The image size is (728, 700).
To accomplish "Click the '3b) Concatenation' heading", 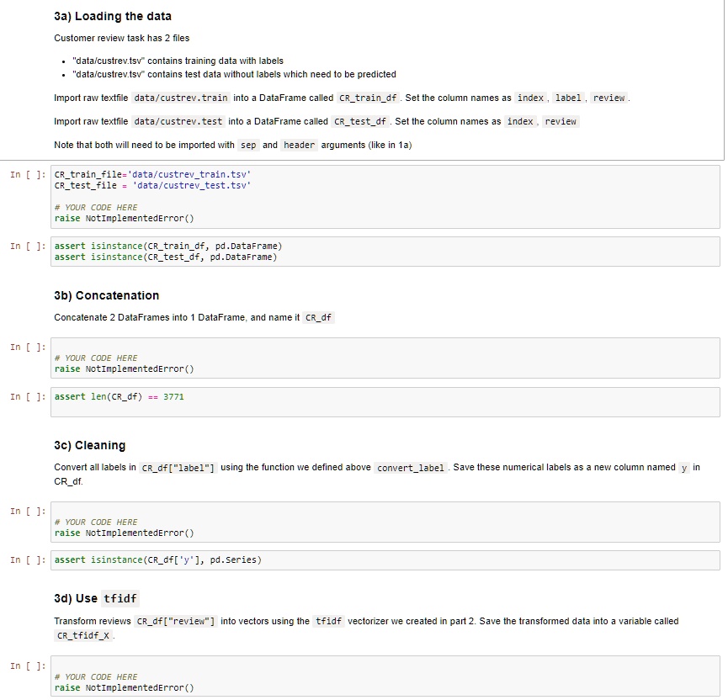I will coord(106,295).
